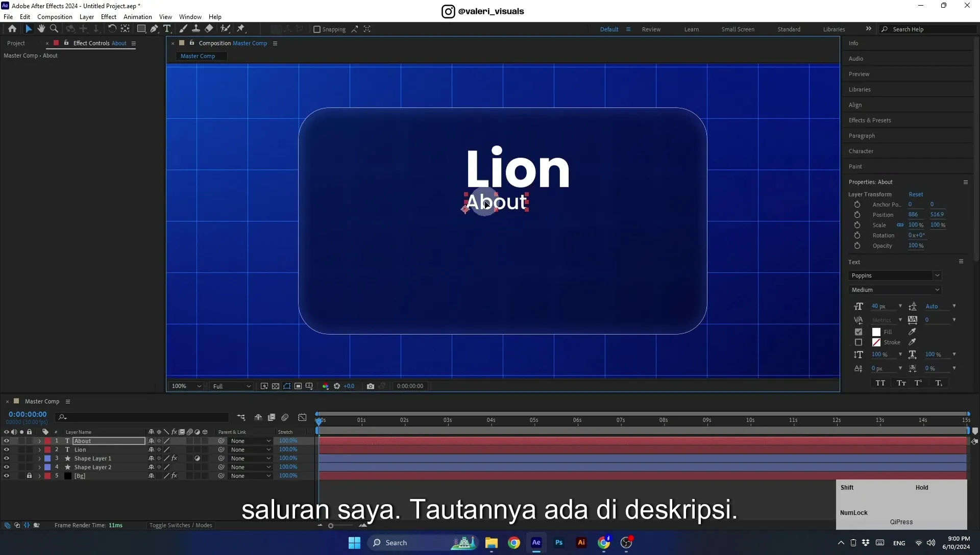Click the Home icon in toolbar
The height and width of the screenshot is (555, 980).
click(12, 29)
